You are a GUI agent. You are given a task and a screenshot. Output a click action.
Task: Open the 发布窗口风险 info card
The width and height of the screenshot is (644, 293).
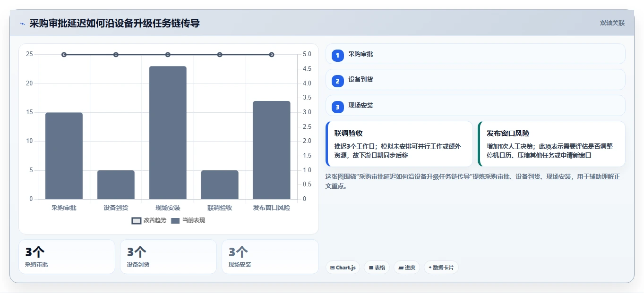[x=552, y=144]
